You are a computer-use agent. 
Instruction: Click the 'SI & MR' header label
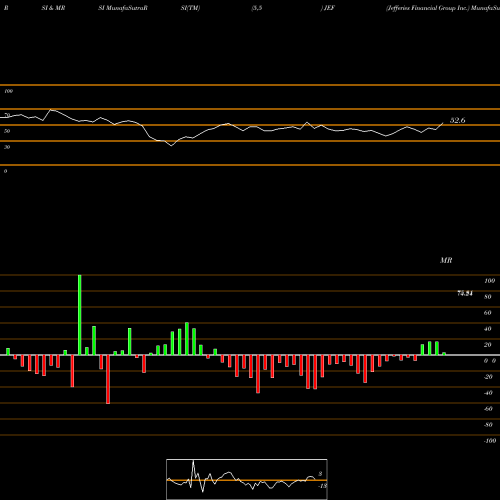pos(53,8)
